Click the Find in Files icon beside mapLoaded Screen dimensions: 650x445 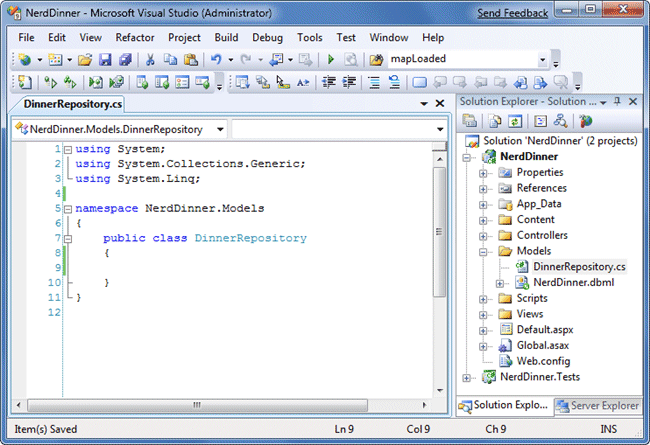tap(376, 60)
